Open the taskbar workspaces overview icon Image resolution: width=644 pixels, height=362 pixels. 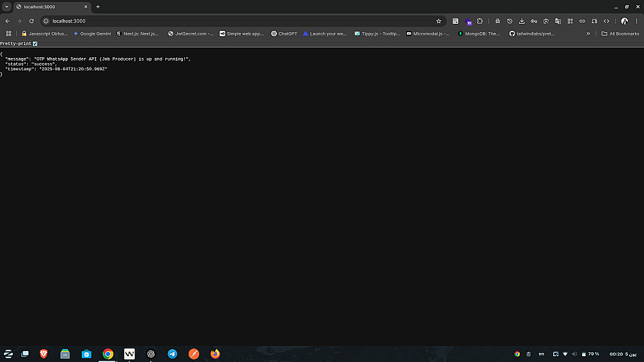(25, 354)
